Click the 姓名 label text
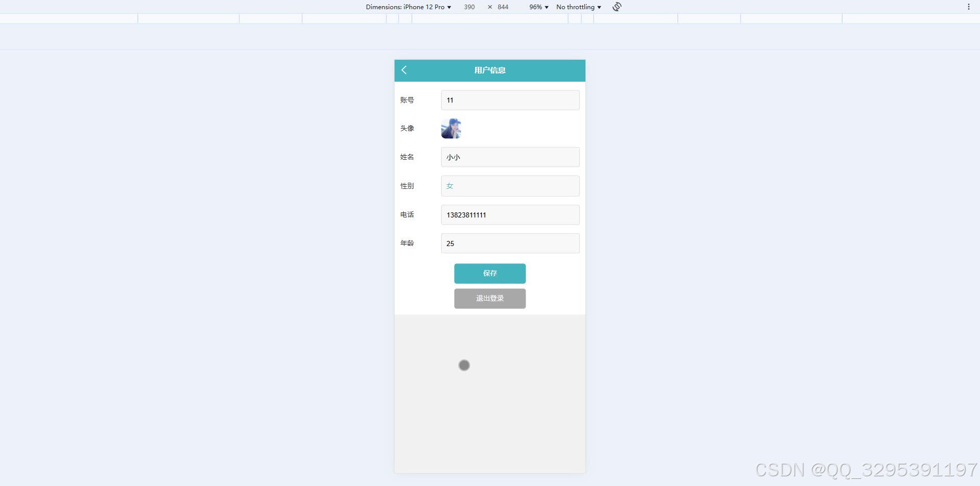 407,157
